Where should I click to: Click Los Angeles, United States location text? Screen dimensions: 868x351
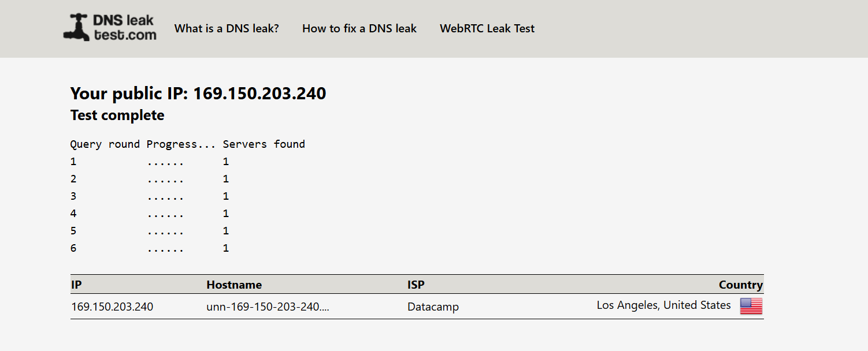pyautogui.click(x=663, y=305)
